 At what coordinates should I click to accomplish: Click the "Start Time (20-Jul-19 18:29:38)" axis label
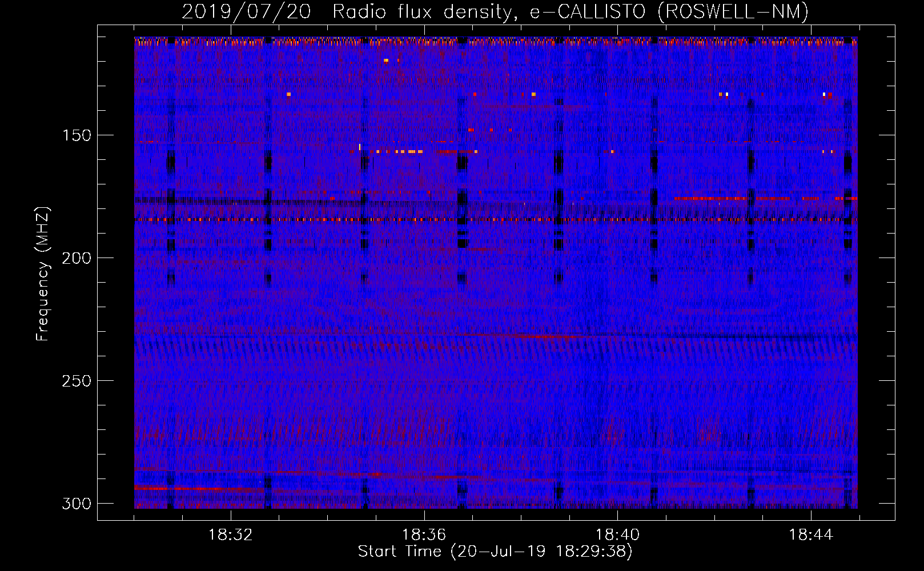(495, 552)
